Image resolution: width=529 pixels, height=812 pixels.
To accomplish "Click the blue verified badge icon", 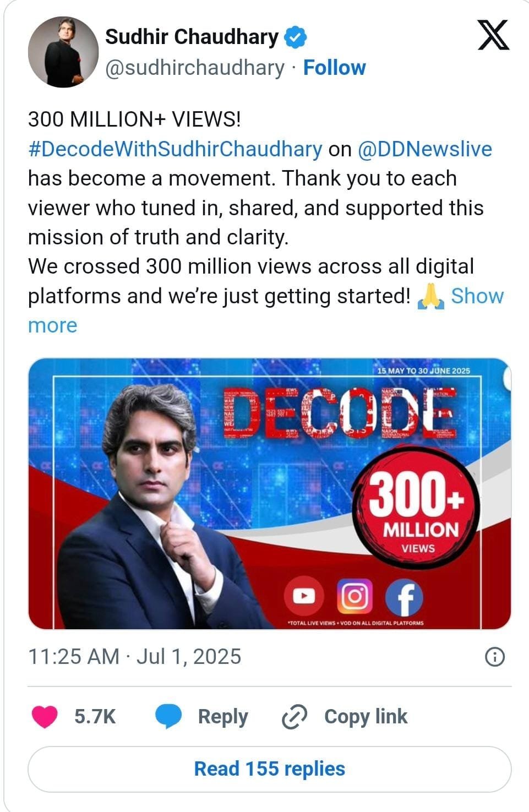I will click(296, 37).
